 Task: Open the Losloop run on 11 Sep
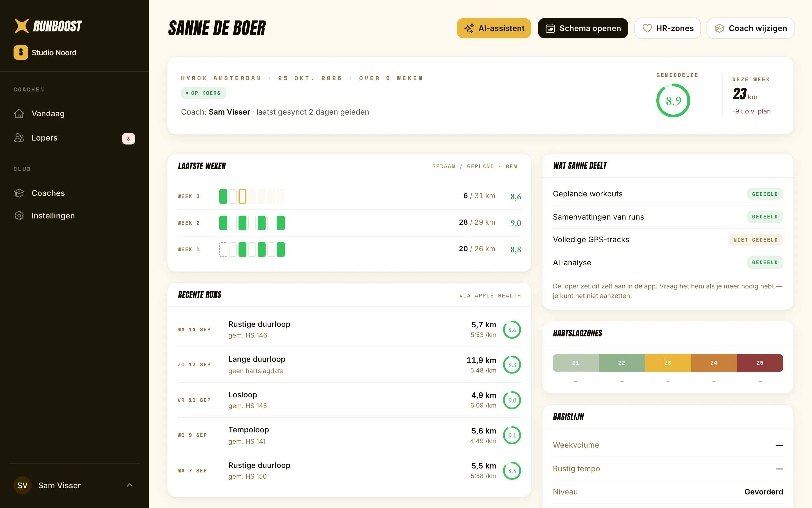coord(349,400)
